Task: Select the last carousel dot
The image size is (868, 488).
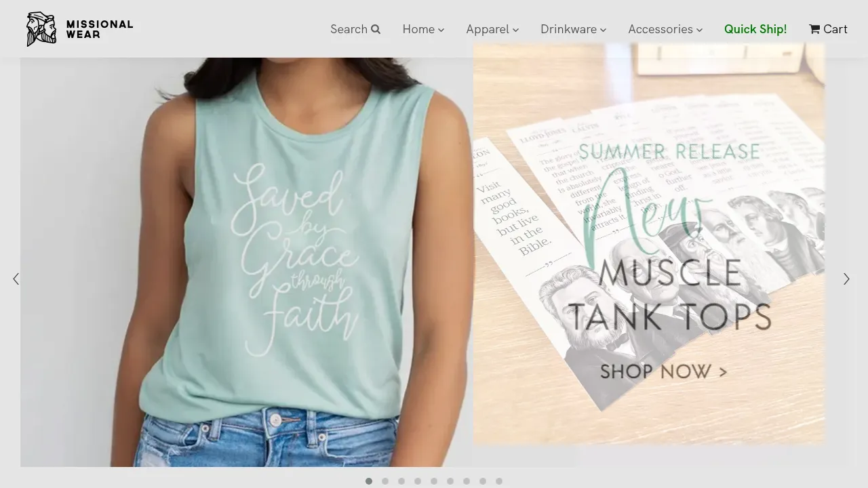Action: (499, 481)
